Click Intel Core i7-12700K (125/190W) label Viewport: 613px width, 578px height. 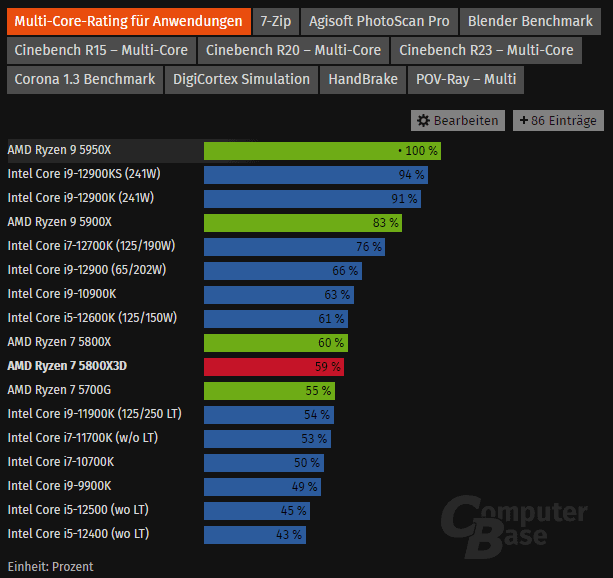point(91,246)
